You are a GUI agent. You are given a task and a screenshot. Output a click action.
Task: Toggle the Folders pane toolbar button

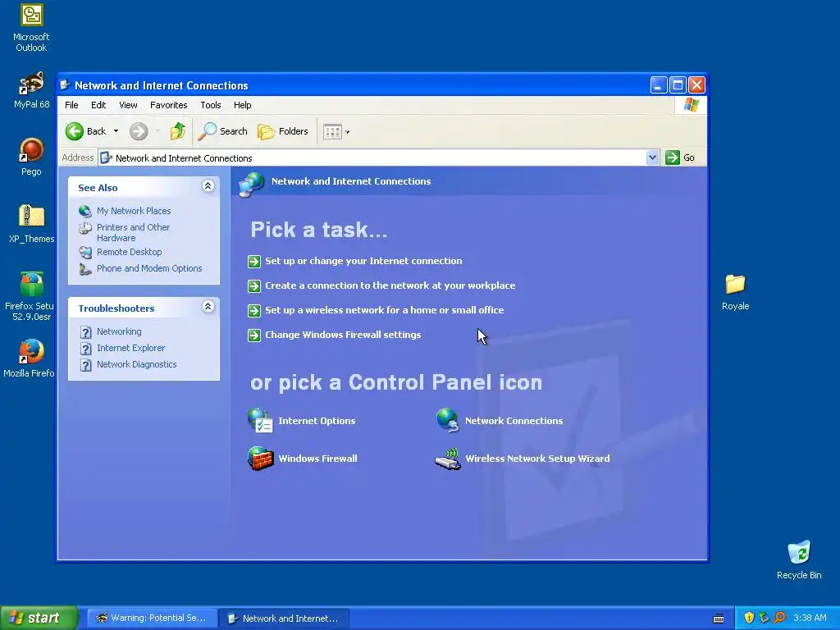tap(283, 131)
